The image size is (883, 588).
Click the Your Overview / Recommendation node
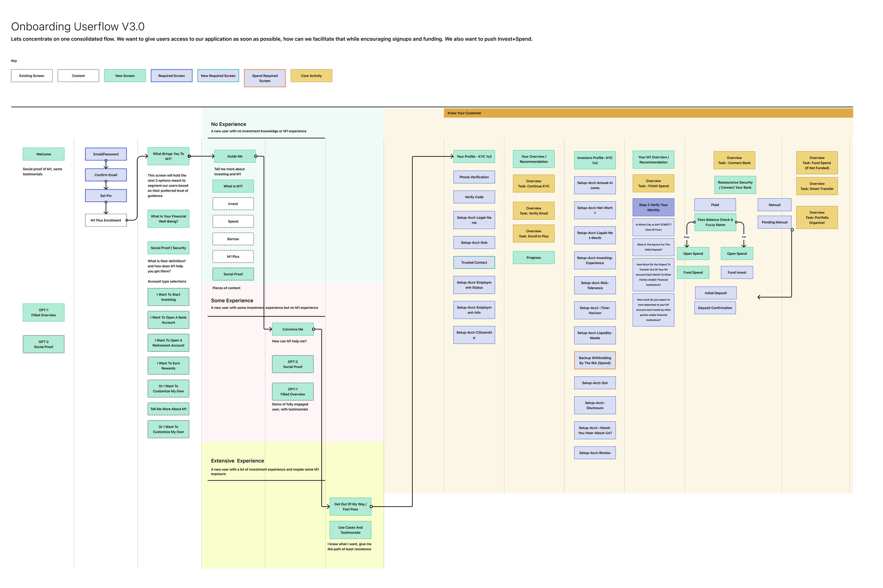(533, 159)
